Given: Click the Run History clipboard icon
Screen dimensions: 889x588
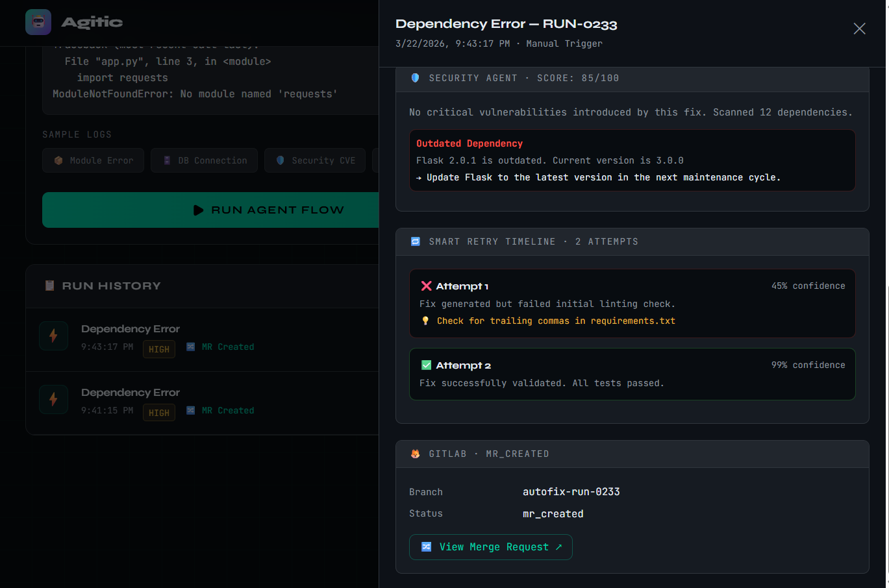Looking at the screenshot, I should [x=49, y=286].
